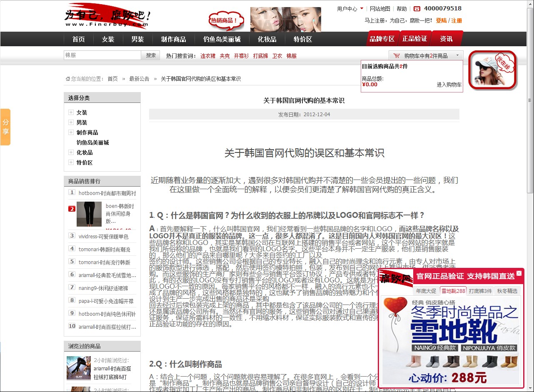534x392 pixels.
Task: Open 制作商品 in the navigation bar
Action: (173, 39)
